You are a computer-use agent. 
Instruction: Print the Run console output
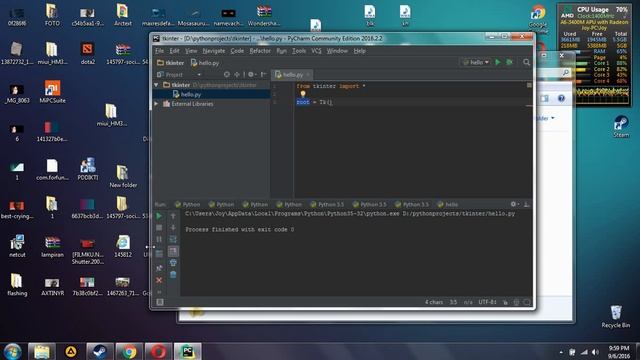pos(173,262)
